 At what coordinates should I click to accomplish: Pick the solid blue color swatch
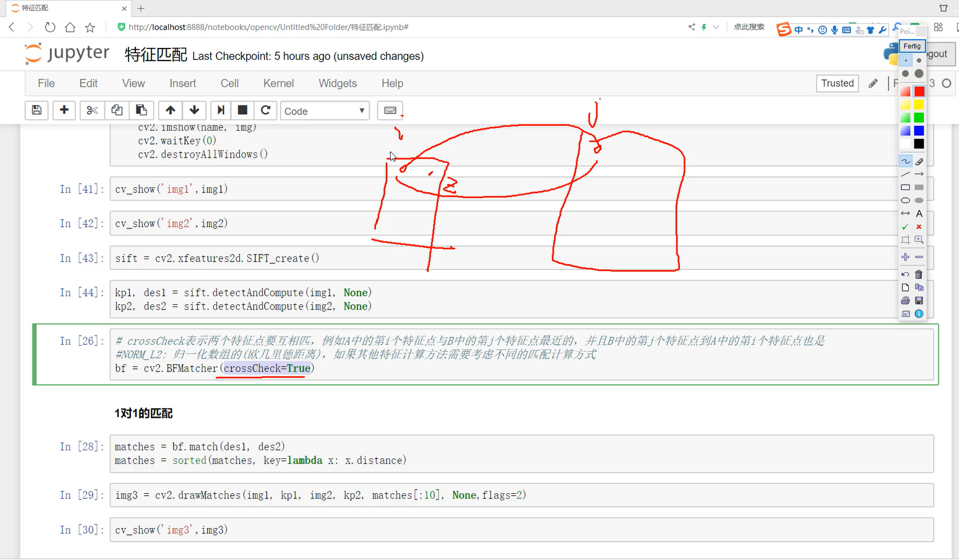pos(919,131)
